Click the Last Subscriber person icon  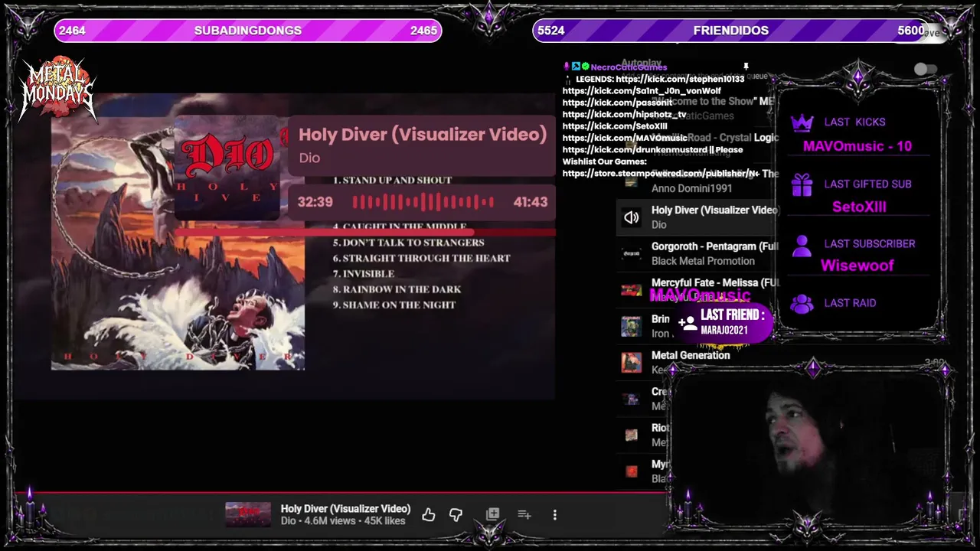coord(802,245)
